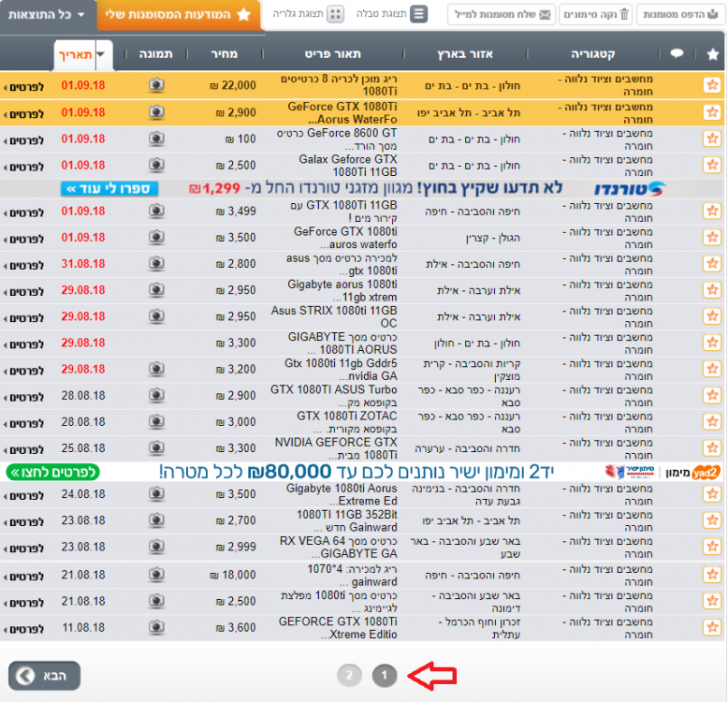View photo for Galax Geforce GTX 1080Ti listing
The width and height of the screenshot is (728, 702).
click(x=156, y=165)
